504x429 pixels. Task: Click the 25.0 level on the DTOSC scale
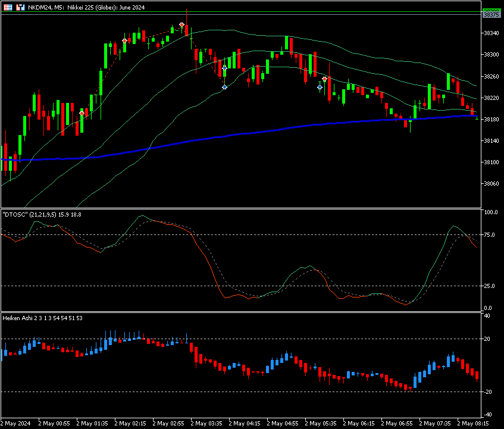[490, 286]
